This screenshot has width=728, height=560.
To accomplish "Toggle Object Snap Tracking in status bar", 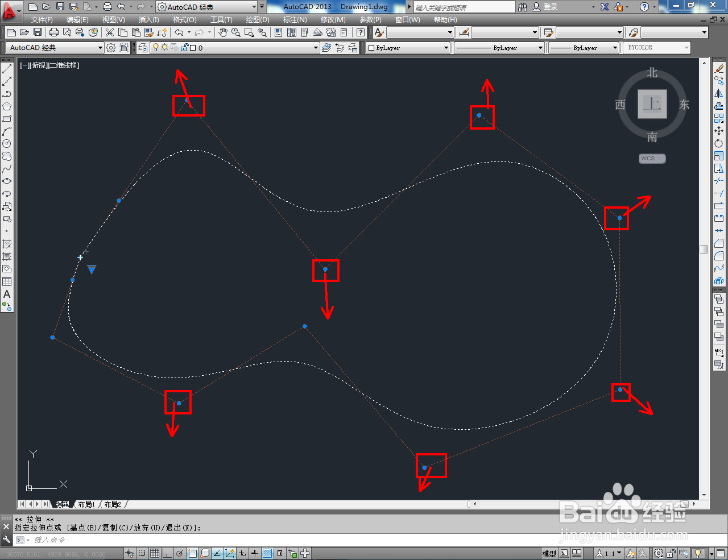I will 217,553.
